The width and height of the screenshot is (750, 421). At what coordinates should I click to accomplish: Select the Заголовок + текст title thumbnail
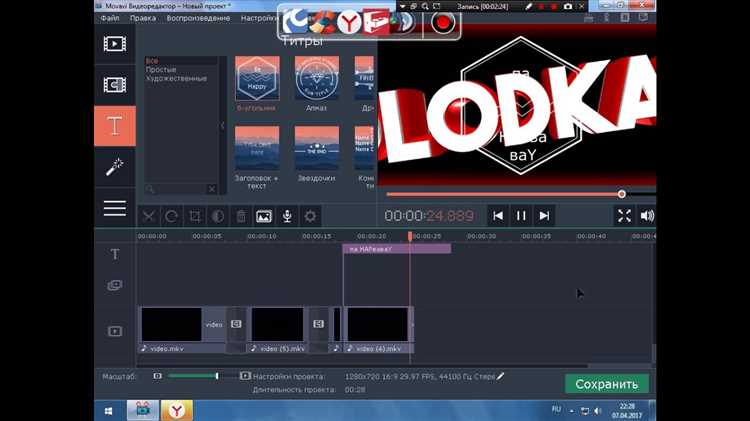(257, 148)
